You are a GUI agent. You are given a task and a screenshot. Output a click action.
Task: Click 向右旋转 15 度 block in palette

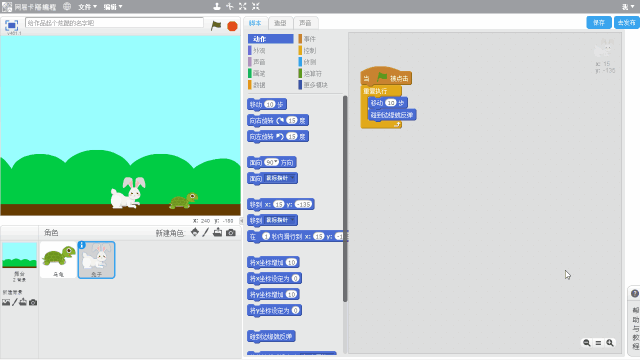click(x=278, y=121)
